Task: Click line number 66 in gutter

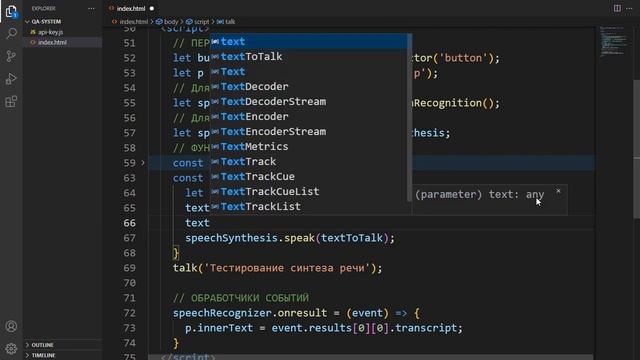Action: coord(129,223)
